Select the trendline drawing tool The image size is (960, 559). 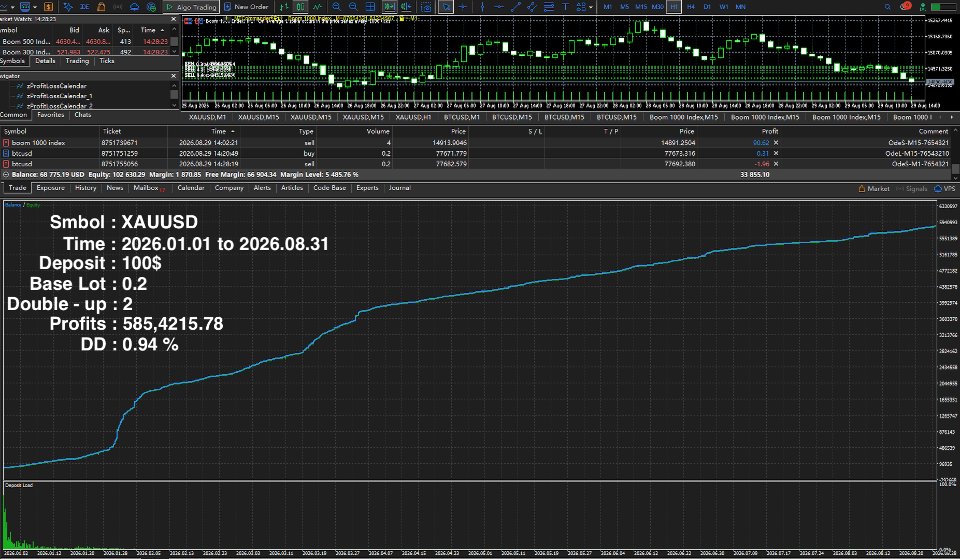(x=516, y=7)
